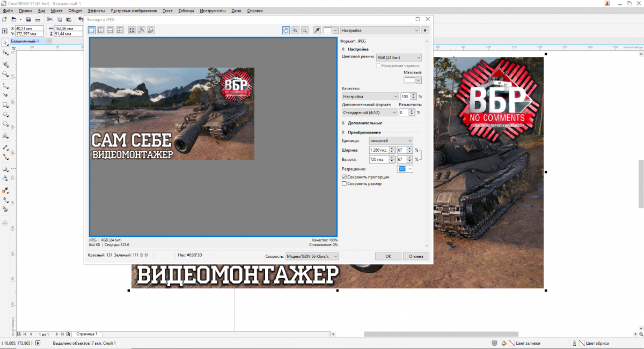
Task: Click the zoom in magnifier icon
Action: [x=295, y=31]
